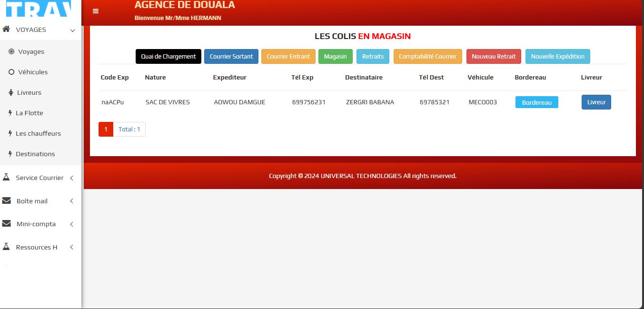Open the Destinations sidebar item
Screen dimensions: 644x309
coord(35,154)
